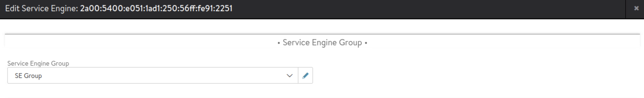Screen dimensions: 644x98
Task: Click the left bullet of the section heading
Action: pos(279,43)
